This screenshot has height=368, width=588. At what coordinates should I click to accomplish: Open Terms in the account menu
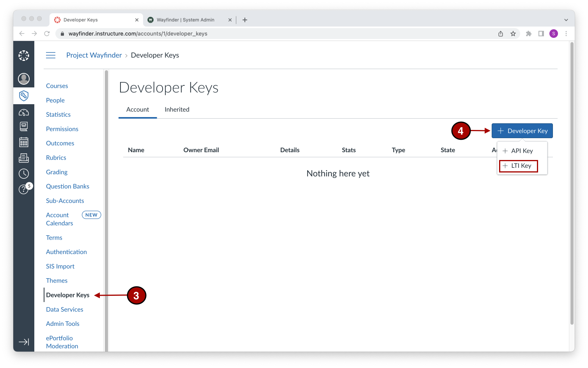54,238
